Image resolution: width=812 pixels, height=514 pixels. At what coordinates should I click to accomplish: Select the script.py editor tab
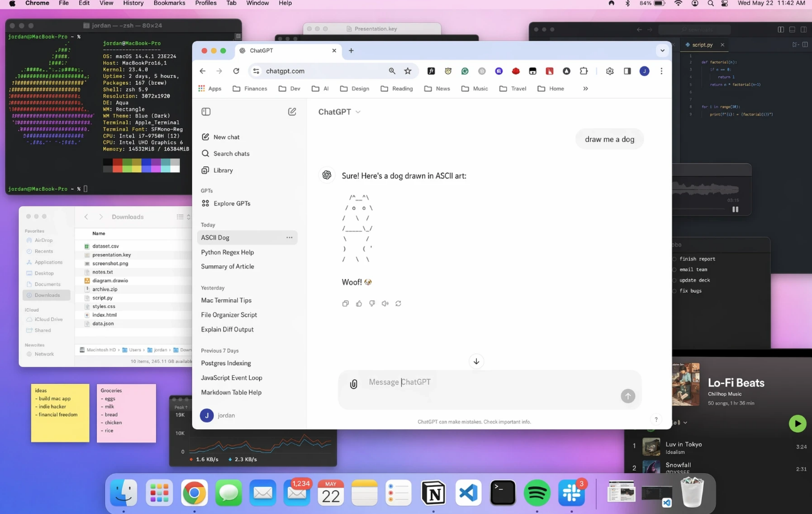[x=704, y=45]
